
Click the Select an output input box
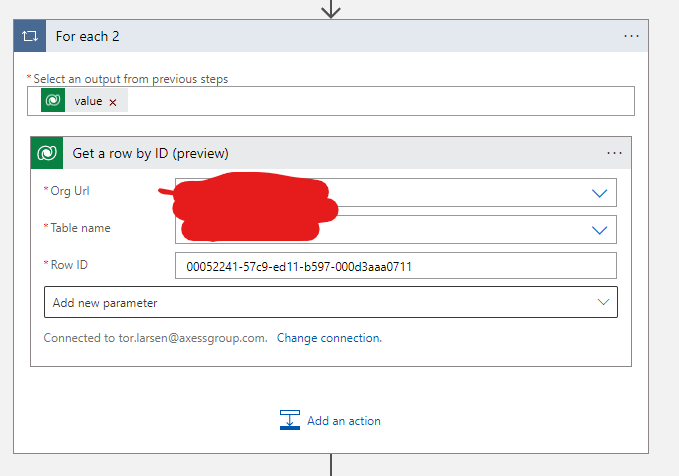[331, 101]
